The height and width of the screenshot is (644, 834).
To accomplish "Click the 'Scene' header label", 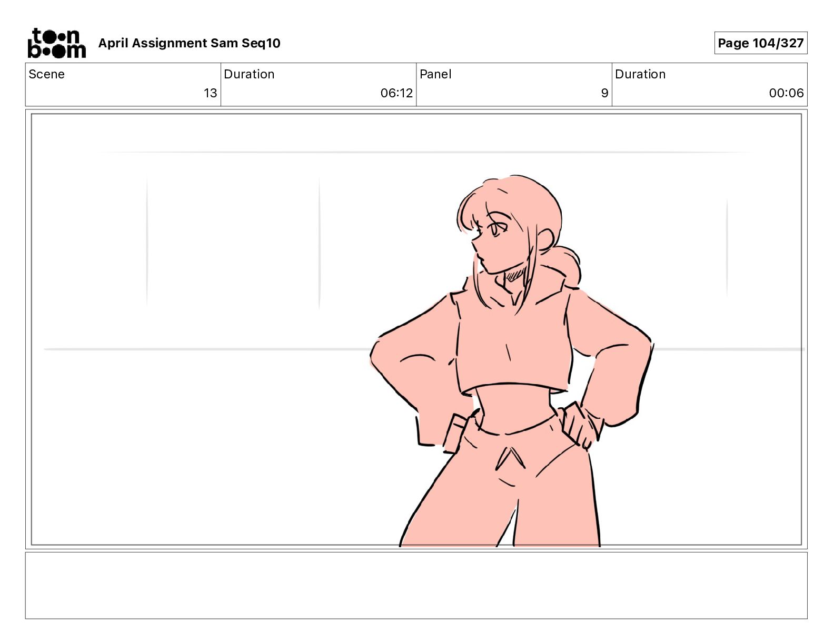I will (x=47, y=74).
